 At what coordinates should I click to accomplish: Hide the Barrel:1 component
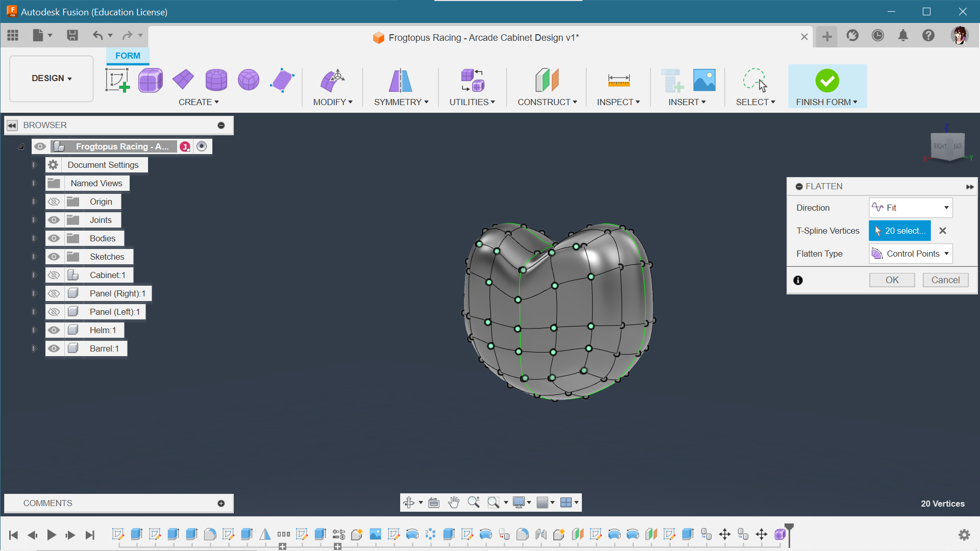pyautogui.click(x=54, y=348)
